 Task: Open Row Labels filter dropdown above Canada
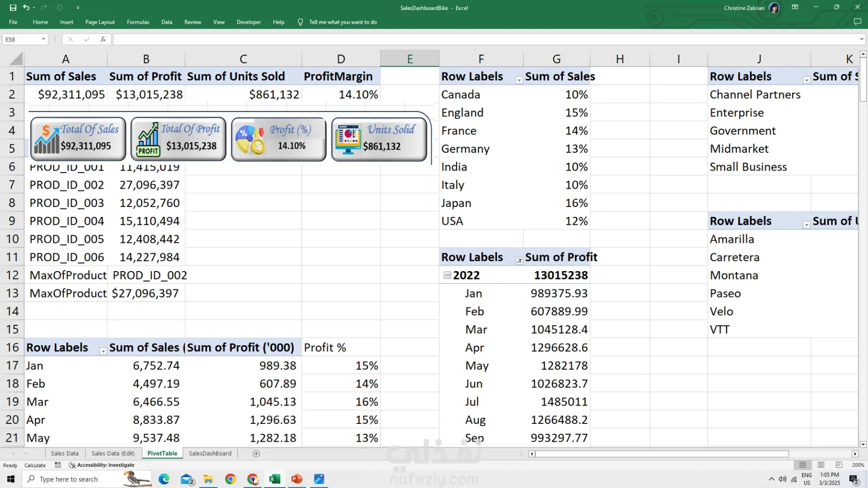pos(519,80)
